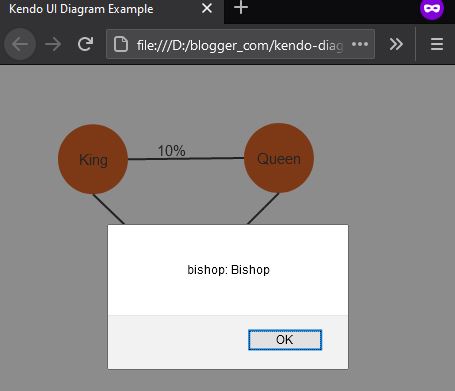
Task: Confirm the alert with OK button
Action: (x=285, y=340)
